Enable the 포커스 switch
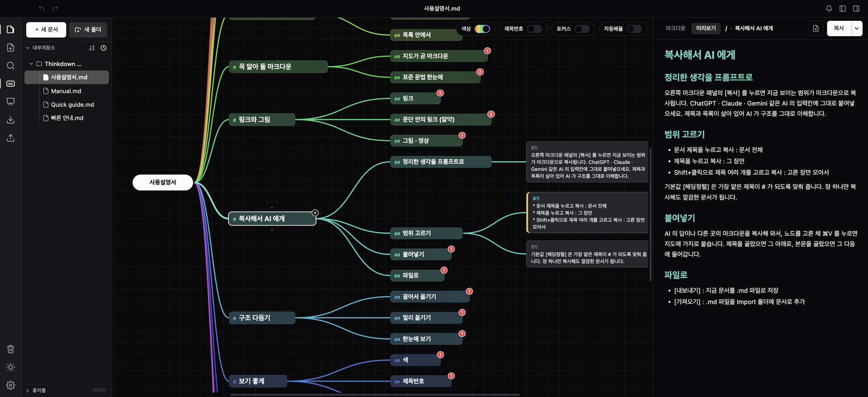 [582, 29]
